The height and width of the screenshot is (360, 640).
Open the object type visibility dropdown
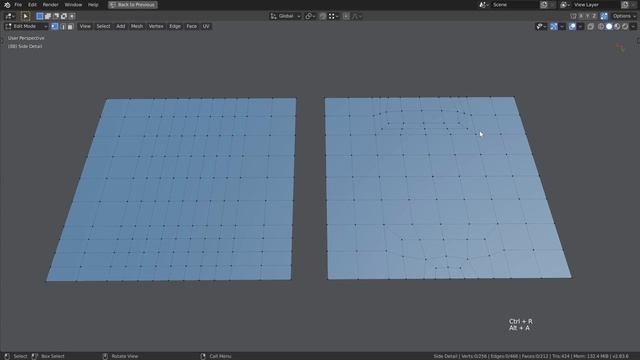click(x=541, y=27)
